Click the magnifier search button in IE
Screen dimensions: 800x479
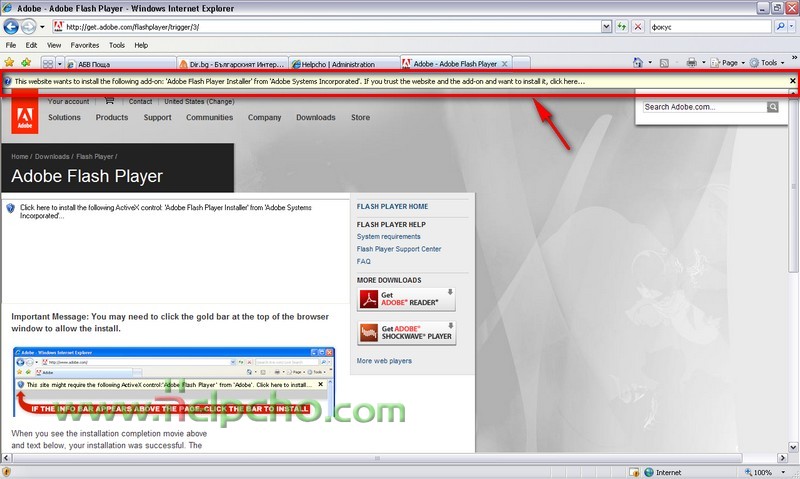click(x=780, y=27)
